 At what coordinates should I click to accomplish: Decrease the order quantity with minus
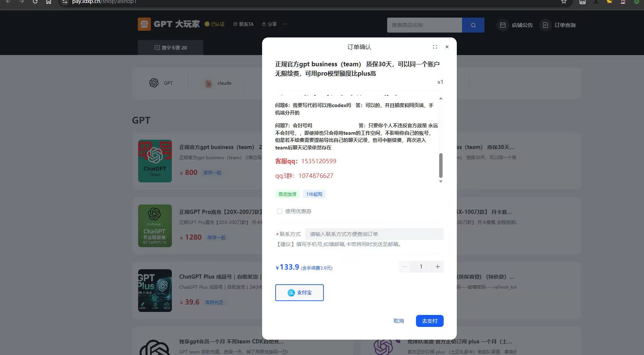[404, 267]
